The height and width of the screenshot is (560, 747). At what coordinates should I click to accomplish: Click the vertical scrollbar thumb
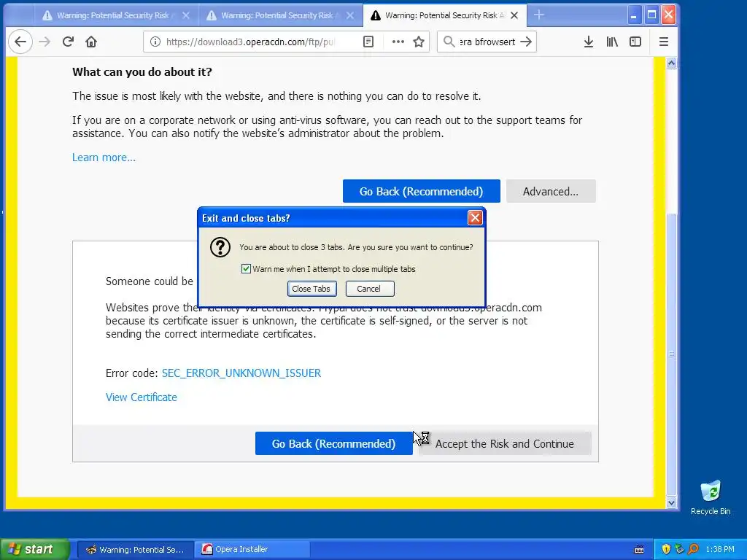671,354
